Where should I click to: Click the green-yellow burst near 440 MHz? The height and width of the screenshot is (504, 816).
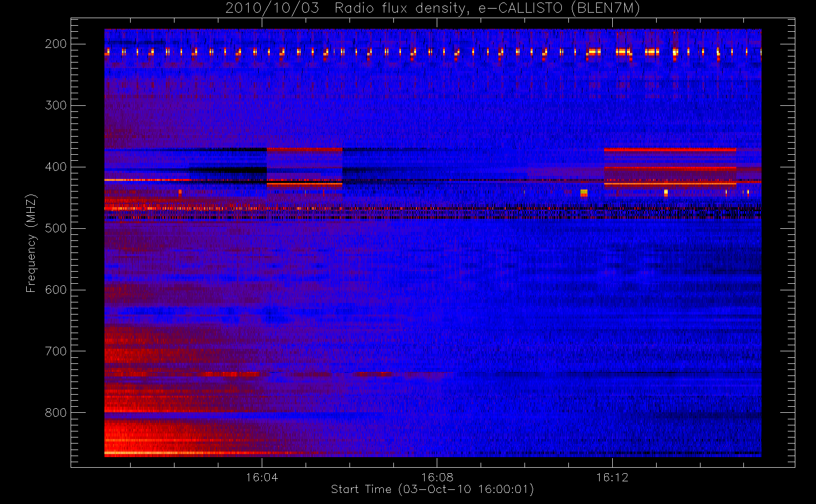(584, 193)
